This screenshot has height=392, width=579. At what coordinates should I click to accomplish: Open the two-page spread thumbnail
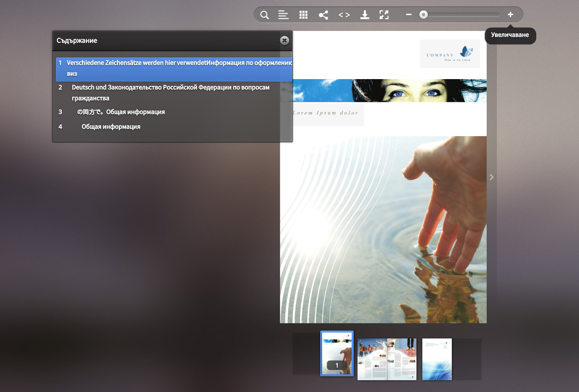point(386,359)
